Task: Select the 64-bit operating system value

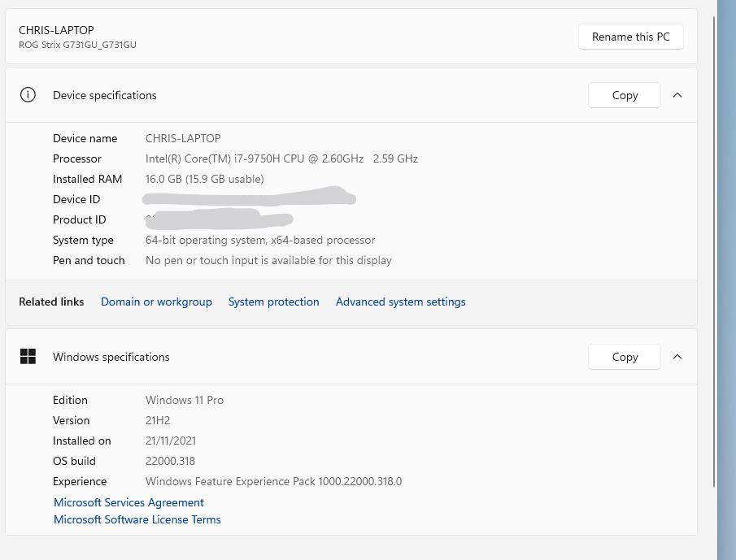Action: coord(260,240)
